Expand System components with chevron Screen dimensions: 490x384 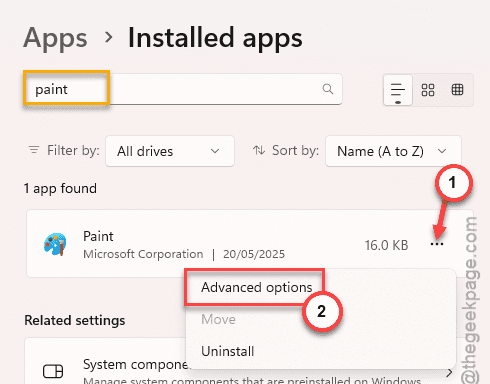(x=449, y=372)
